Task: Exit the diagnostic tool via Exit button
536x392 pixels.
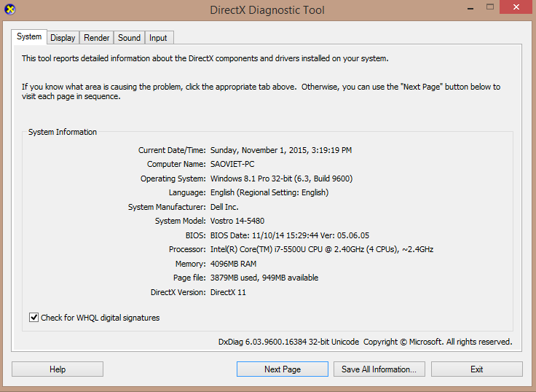Action: (476, 369)
